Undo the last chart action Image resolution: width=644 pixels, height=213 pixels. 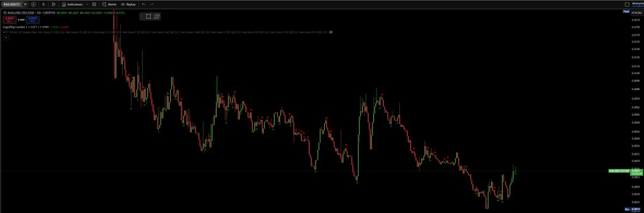143,4
